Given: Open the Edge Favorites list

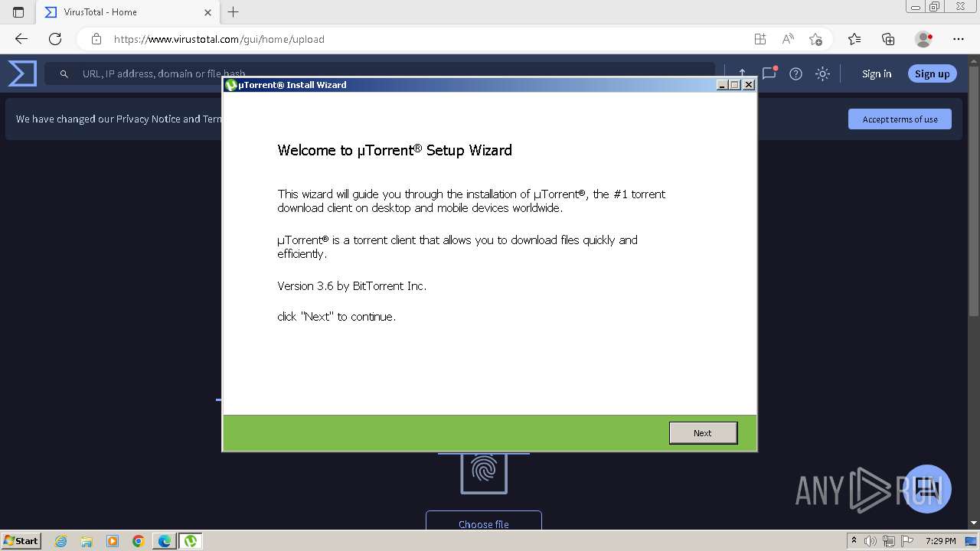Looking at the screenshot, I should (x=854, y=39).
